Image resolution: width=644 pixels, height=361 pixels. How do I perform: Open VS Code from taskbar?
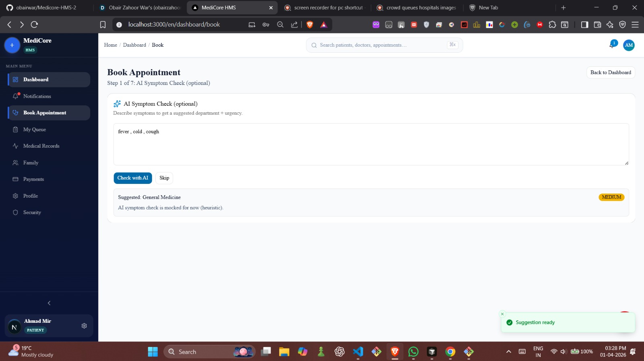pyautogui.click(x=358, y=352)
